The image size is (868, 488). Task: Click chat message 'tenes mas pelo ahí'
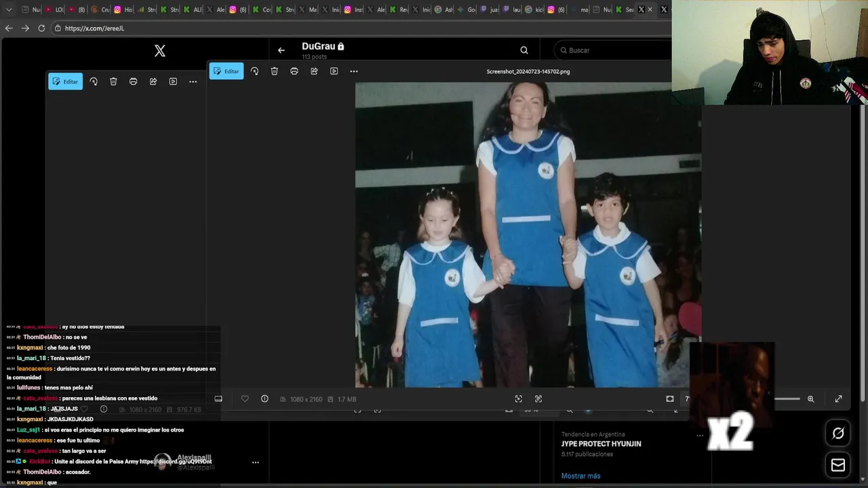(x=70, y=388)
